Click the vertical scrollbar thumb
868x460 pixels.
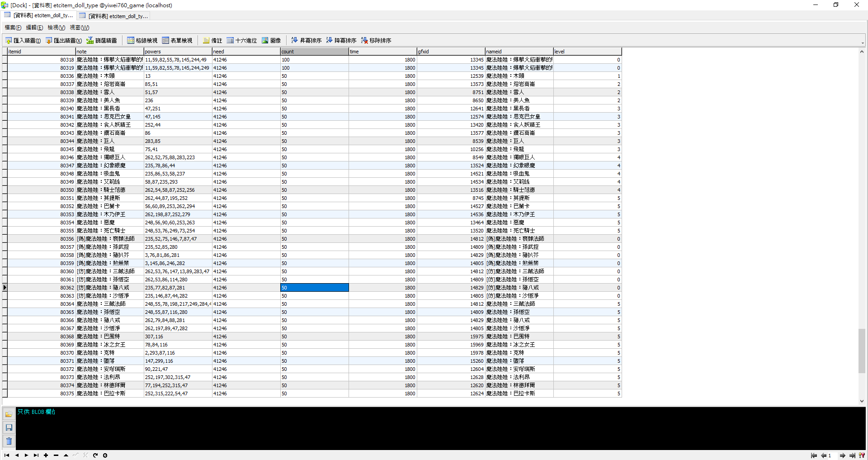coord(862,351)
